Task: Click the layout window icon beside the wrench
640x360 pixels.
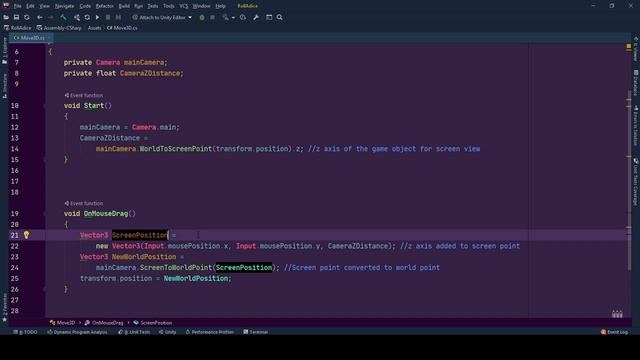Action: coord(269,18)
